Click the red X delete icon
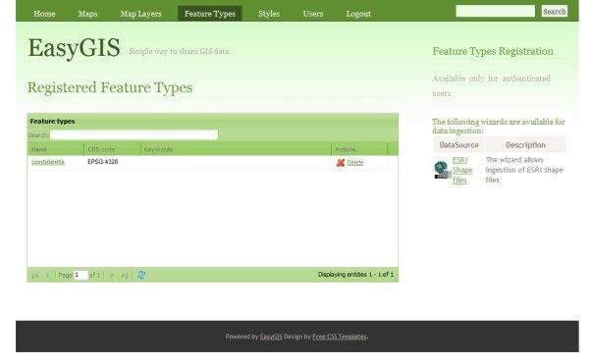Viewport: 589px width, 364px height. tap(341, 163)
